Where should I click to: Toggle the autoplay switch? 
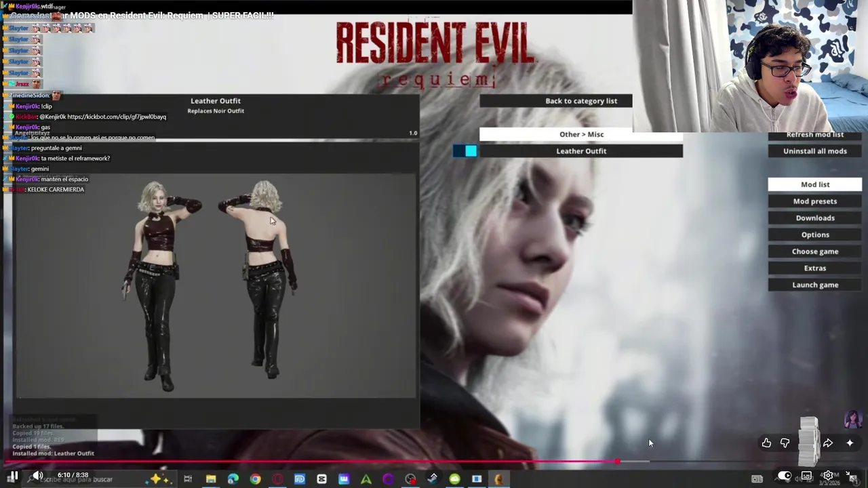tap(784, 476)
